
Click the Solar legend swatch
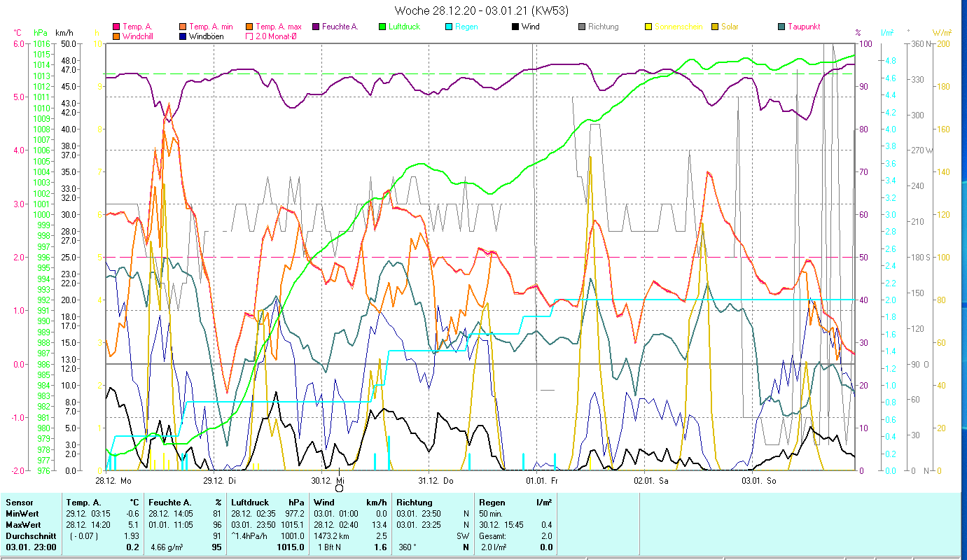(716, 27)
